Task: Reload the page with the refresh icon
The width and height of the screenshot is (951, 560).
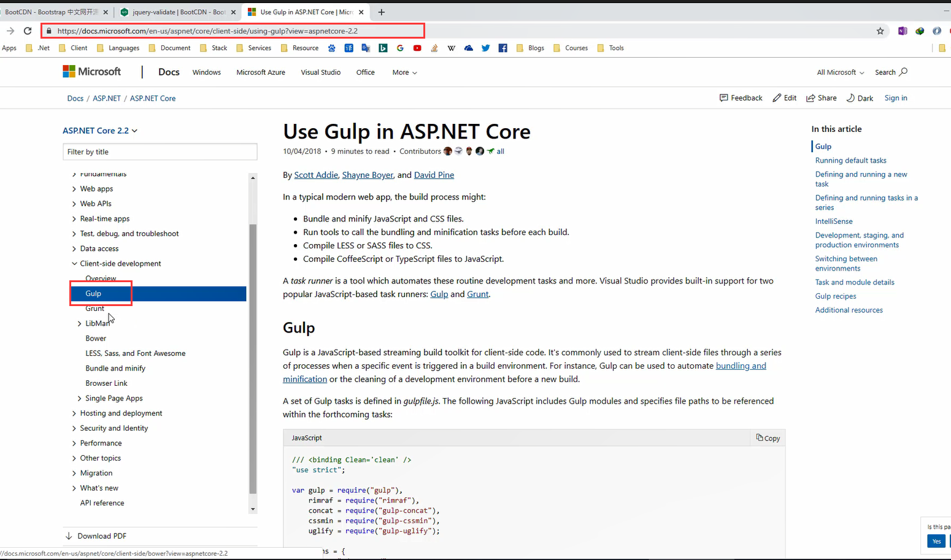Action: [28, 31]
